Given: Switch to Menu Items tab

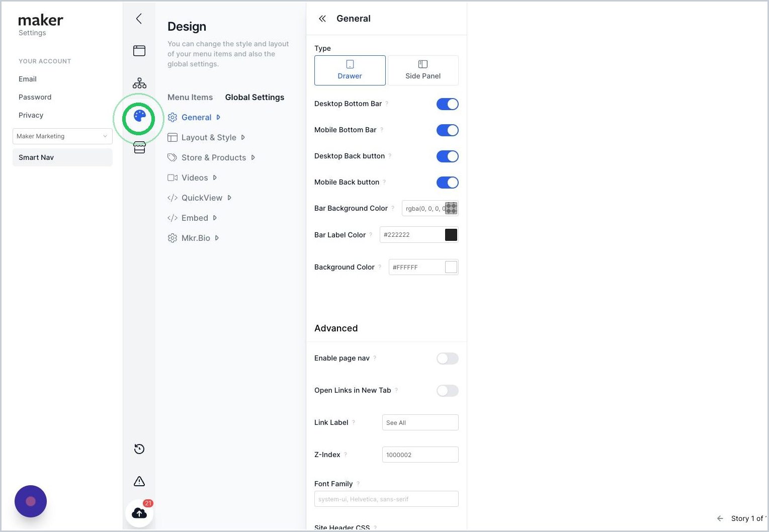Looking at the screenshot, I should pyautogui.click(x=190, y=97).
